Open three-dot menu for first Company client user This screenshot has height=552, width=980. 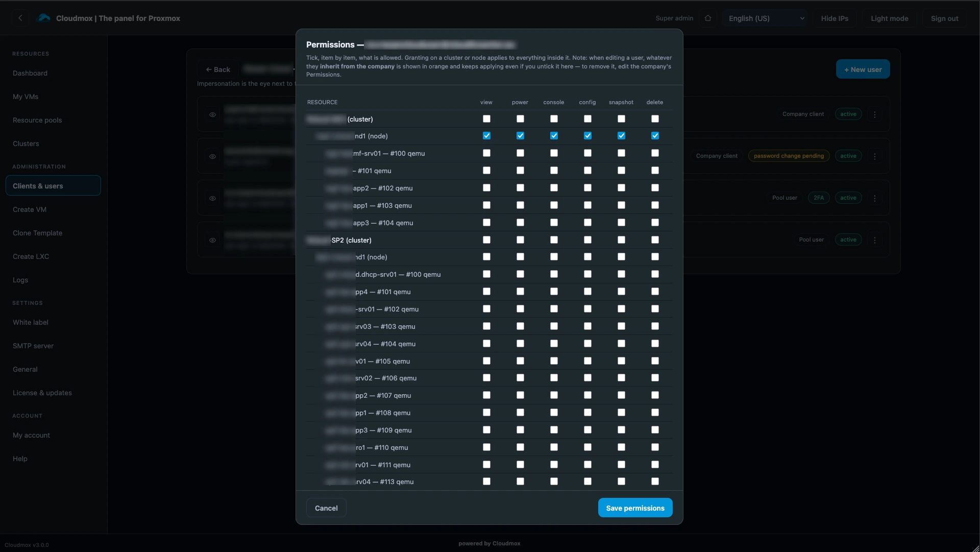[875, 114]
